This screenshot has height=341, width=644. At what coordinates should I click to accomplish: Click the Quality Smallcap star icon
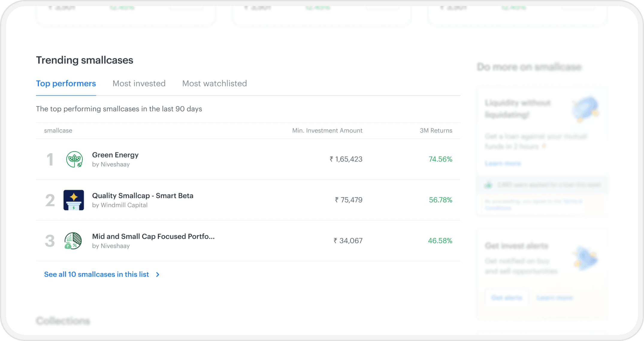(74, 200)
